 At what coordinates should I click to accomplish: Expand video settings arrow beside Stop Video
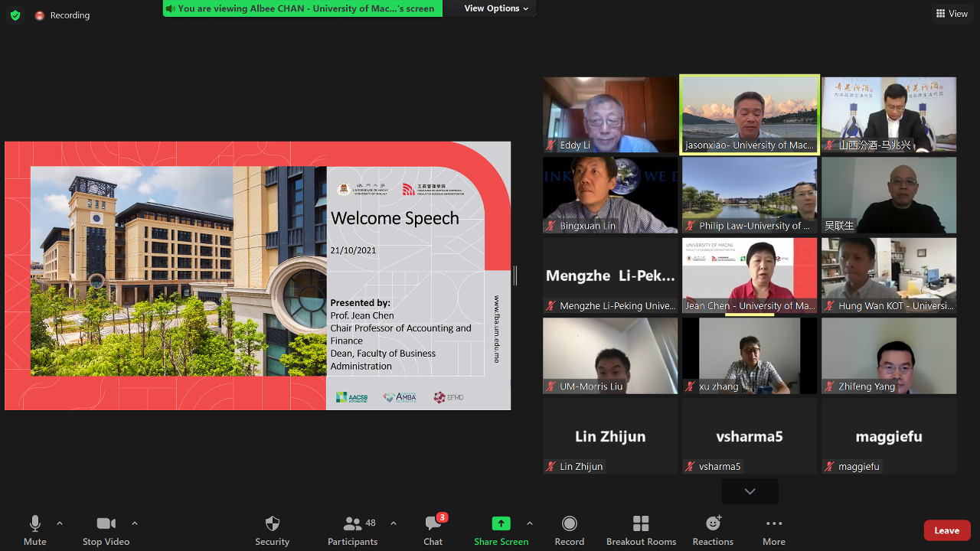[x=135, y=523]
